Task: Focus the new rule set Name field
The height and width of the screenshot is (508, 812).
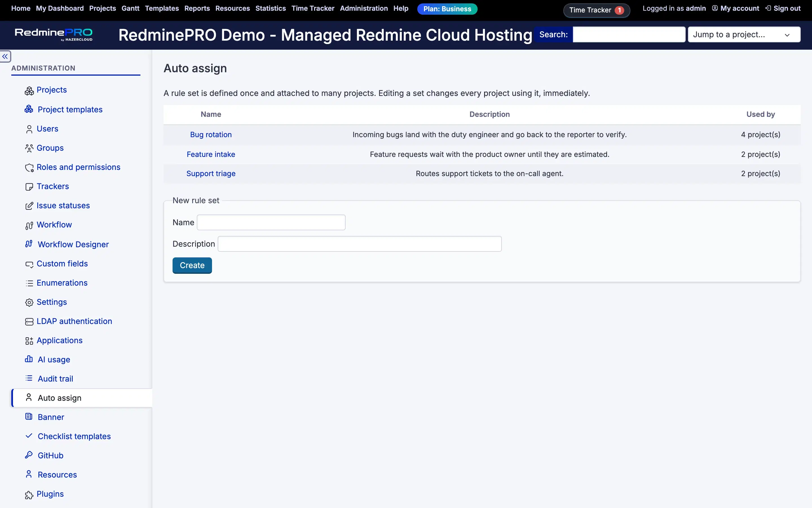Action: click(x=271, y=222)
